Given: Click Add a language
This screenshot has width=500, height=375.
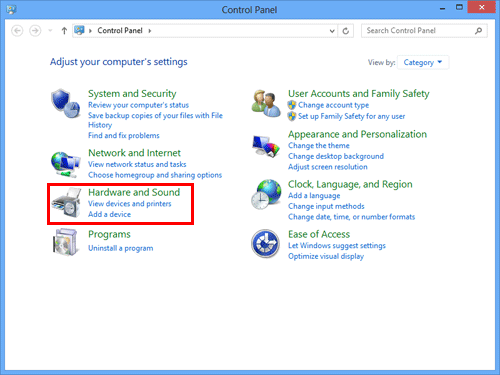Looking at the screenshot, I should pos(314,196).
